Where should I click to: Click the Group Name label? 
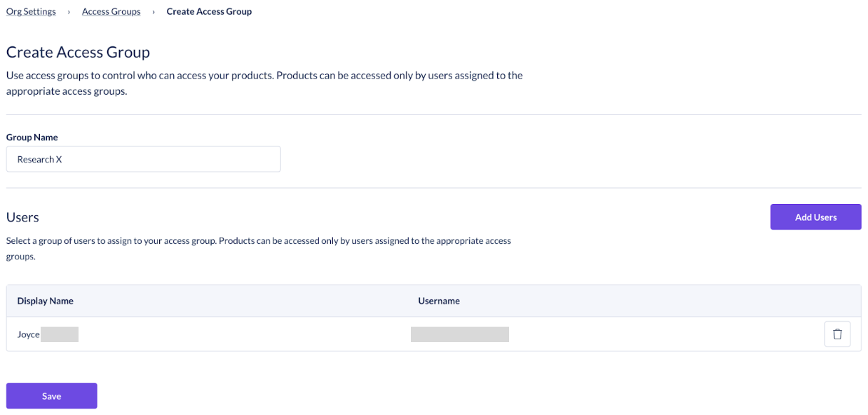click(x=32, y=137)
